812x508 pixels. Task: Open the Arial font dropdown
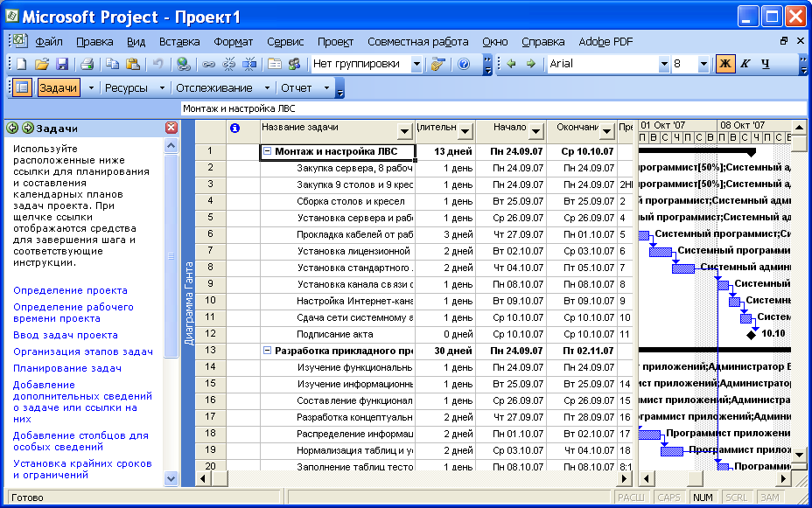coord(664,65)
